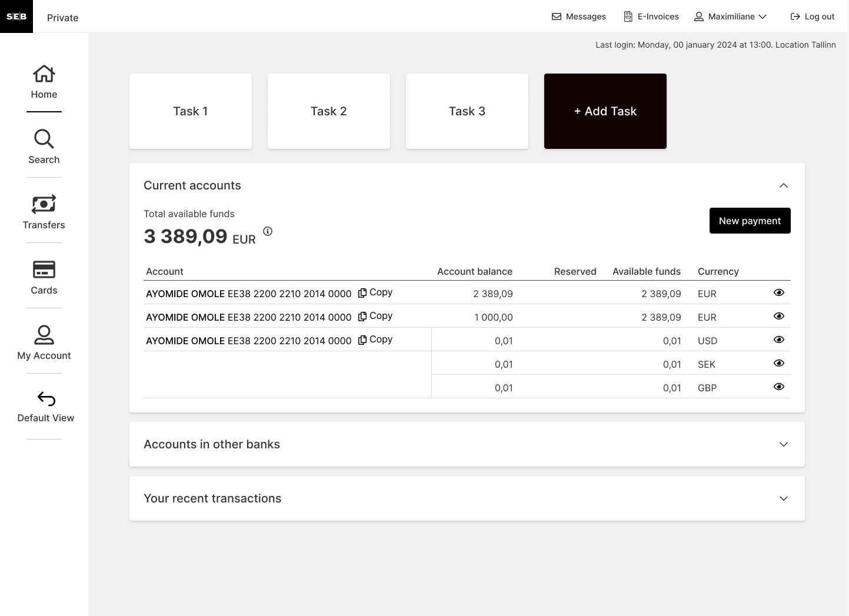Viewport: 849px width, 616px height.
Task: Open Task 1 card
Action: (191, 111)
